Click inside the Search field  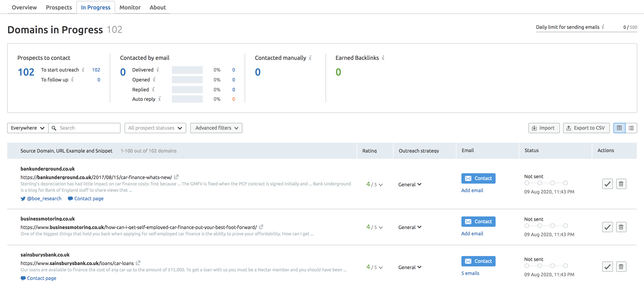pyautogui.click(x=85, y=128)
